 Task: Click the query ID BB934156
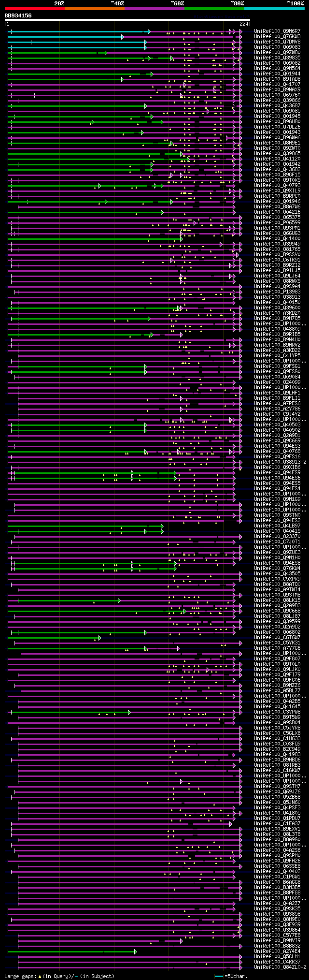point(18,15)
